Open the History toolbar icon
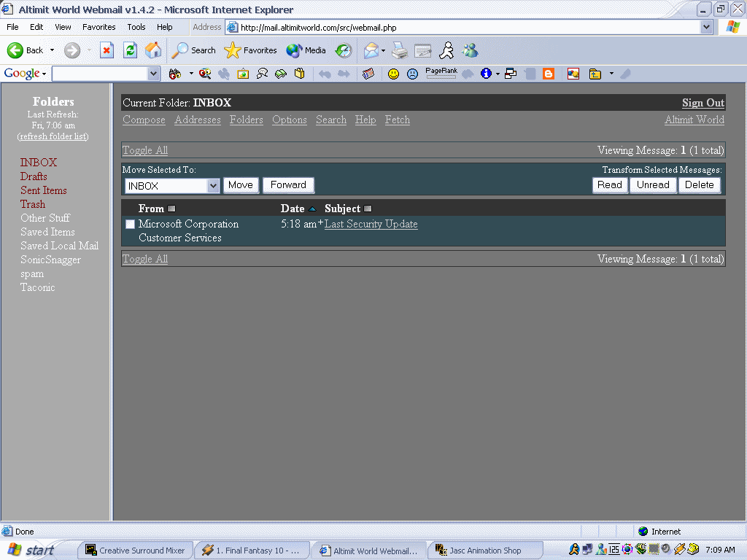Viewport: 747px width, 560px height. pyautogui.click(x=343, y=50)
